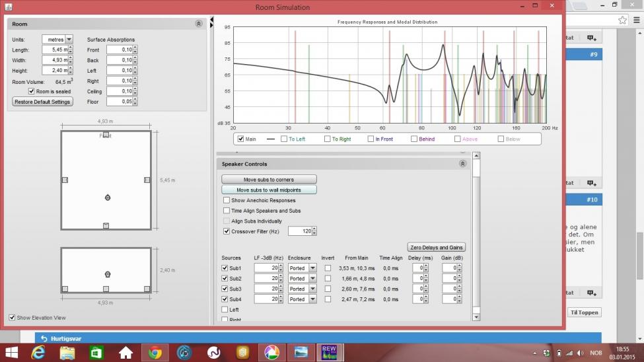Open the Units metres dropdown
Image resolution: width=644 pixels, height=362 pixels.
(57, 40)
